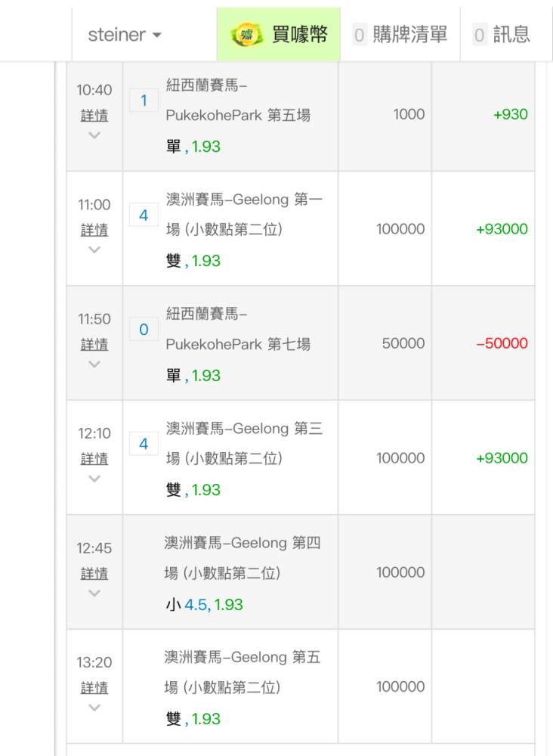Screen dimensions: 553x756
Task: Click result badge 1 on Pukekohe 第五場
Action: 144,100
